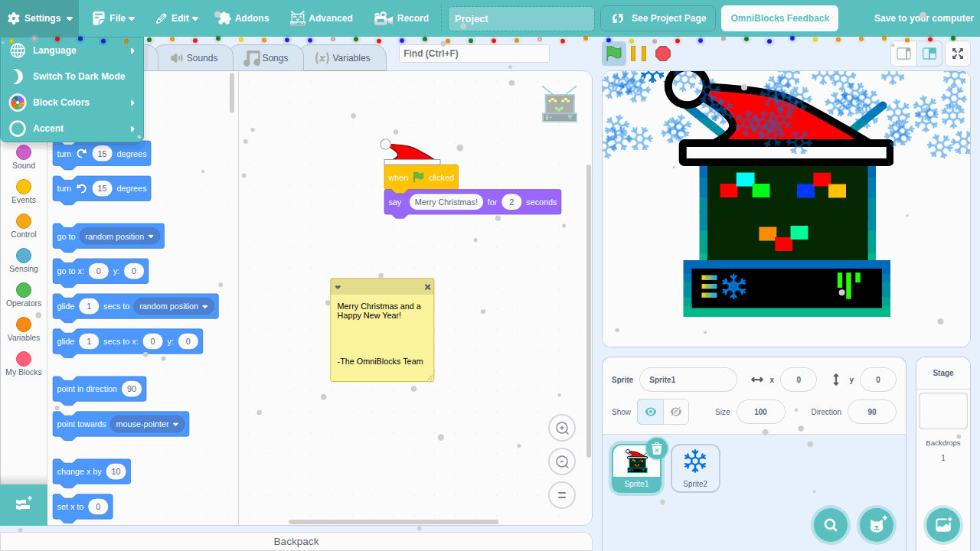Click the green flag to run project
Viewport: 980px width, 551px height.
click(x=614, y=54)
